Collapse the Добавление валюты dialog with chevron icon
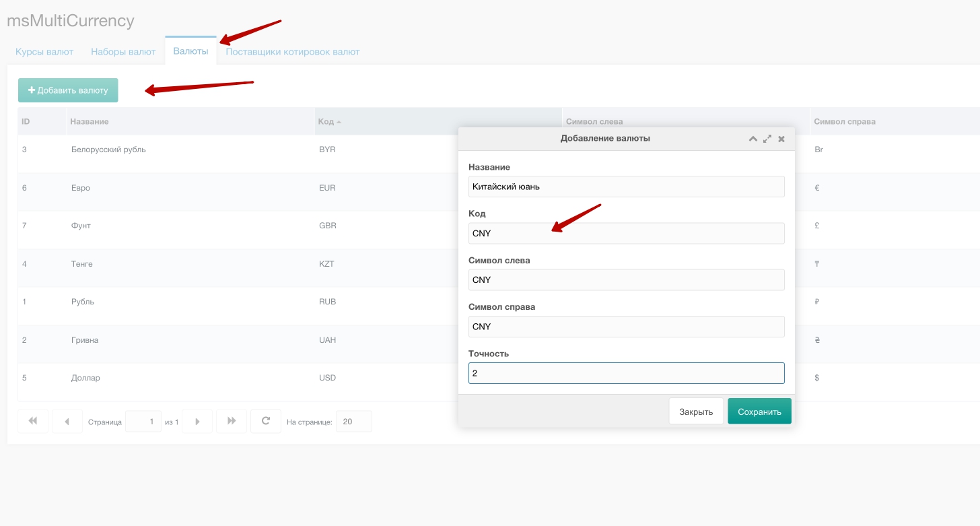 click(x=753, y=139)
